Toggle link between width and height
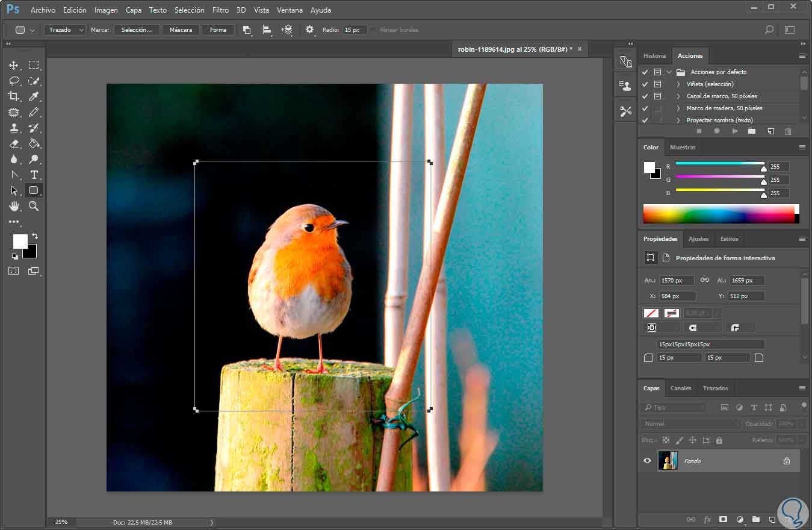The width and height of the screenshot is (812, 530). pyautogui.click(x=705, y=280)
